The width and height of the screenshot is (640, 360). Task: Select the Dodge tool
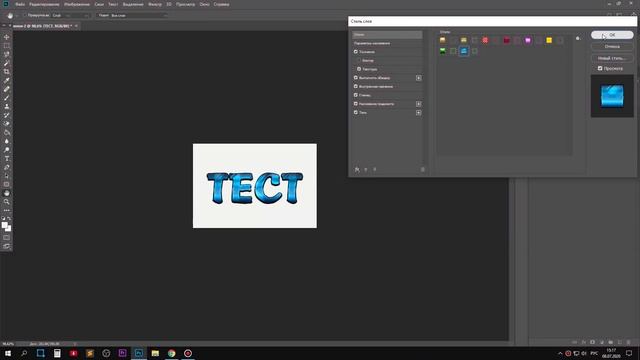(x=7, y=150)
